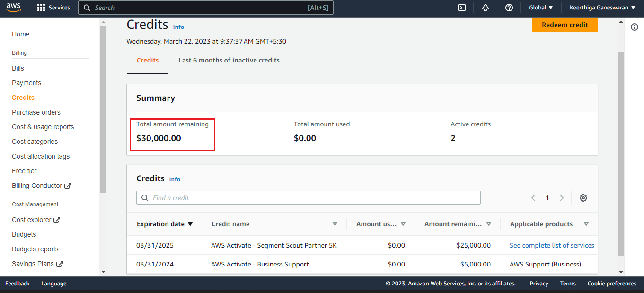Click the Redeem credit button

(x=565, y=25)
